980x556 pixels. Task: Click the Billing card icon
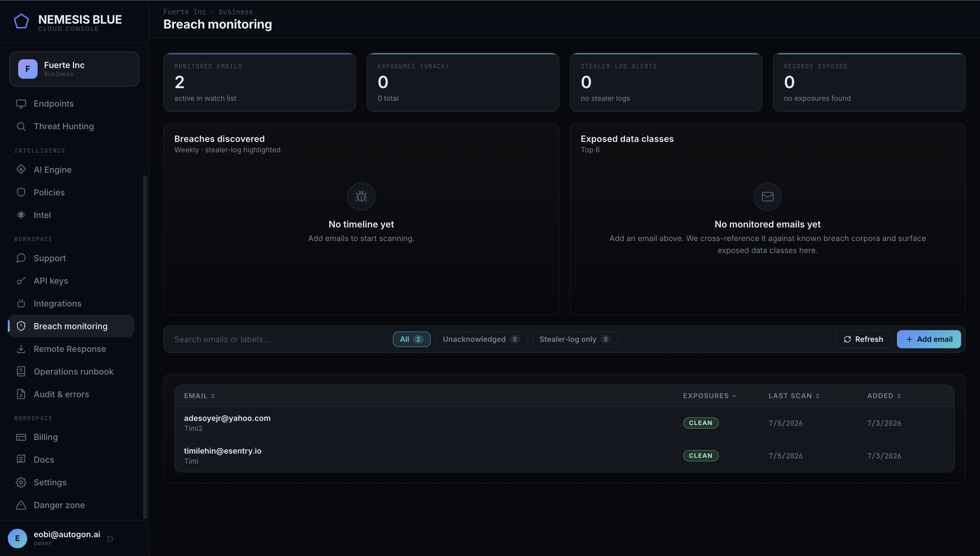(x=21, y=437)
